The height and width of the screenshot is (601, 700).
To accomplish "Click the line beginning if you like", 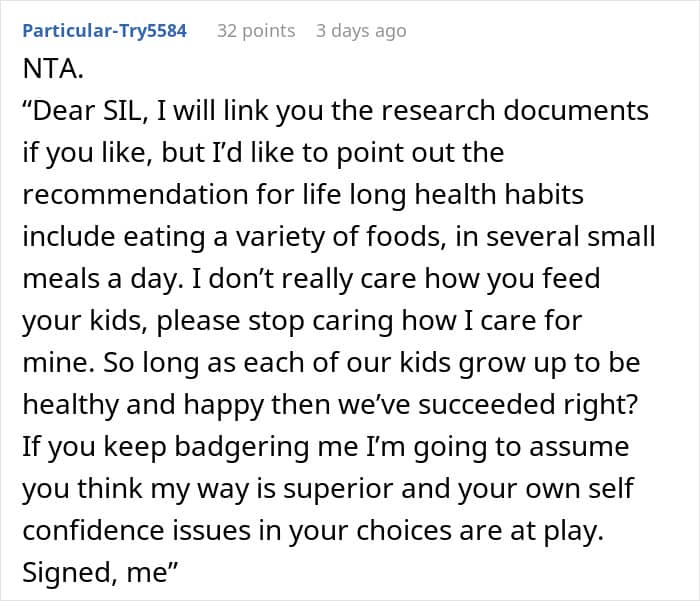I will pyautogui.click(x=263, y=153).
